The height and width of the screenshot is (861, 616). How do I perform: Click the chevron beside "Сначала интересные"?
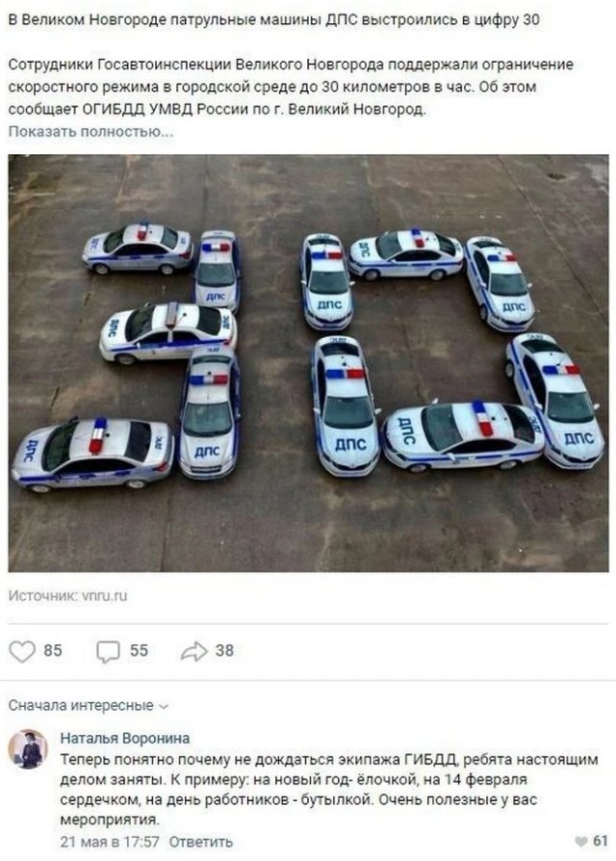pyautogui.click(x=164, y=707)
